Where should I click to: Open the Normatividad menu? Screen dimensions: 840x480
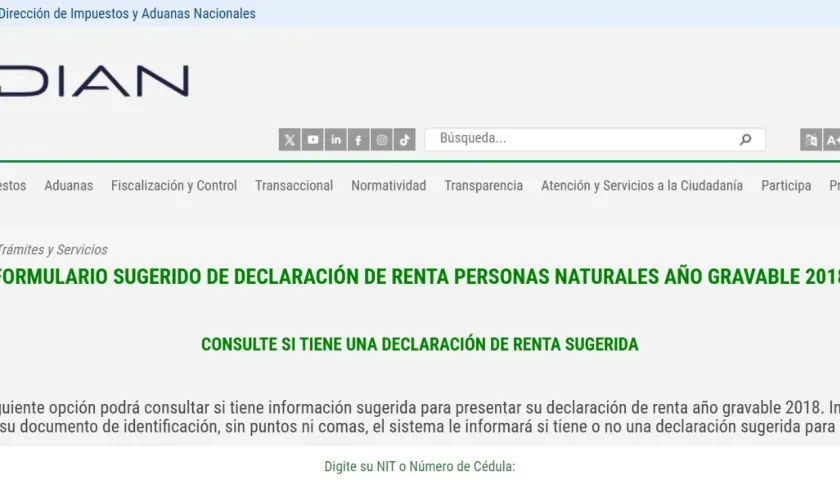(x=389, y=185)
